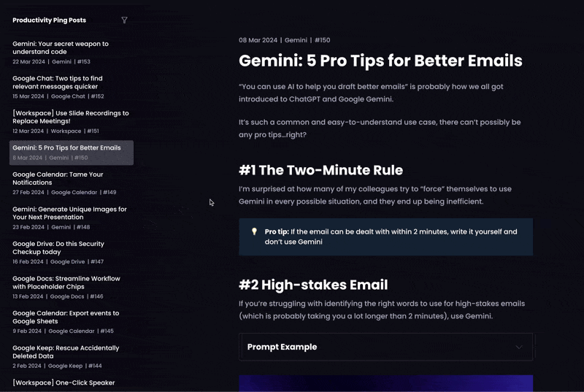Click the purple banner image below Prompt Example
This screenshot has width=584, height=392.
pyautogui.click(x=386, y=383)
